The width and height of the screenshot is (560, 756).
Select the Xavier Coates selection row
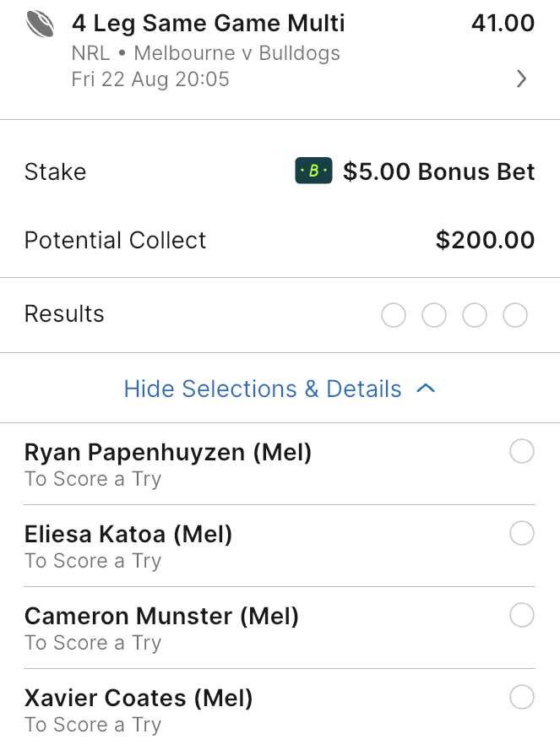click(139, 710)
